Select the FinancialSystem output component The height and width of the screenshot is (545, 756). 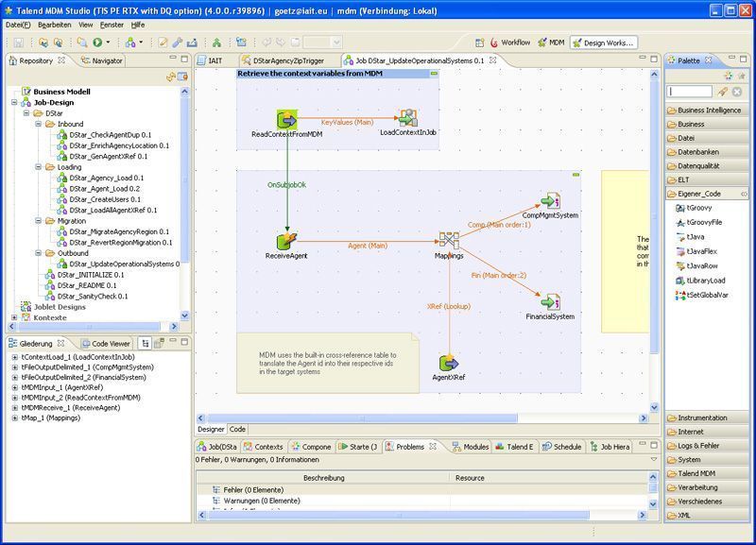click(550, 302)
